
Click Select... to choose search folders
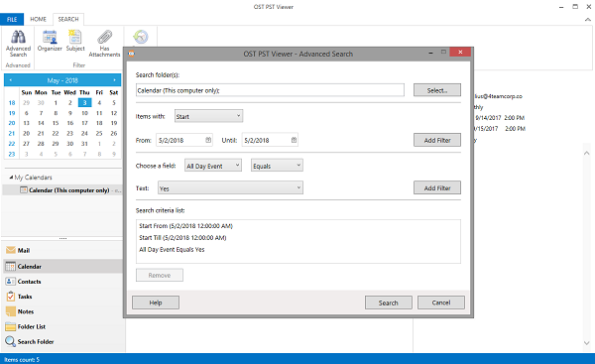(437, 90)
